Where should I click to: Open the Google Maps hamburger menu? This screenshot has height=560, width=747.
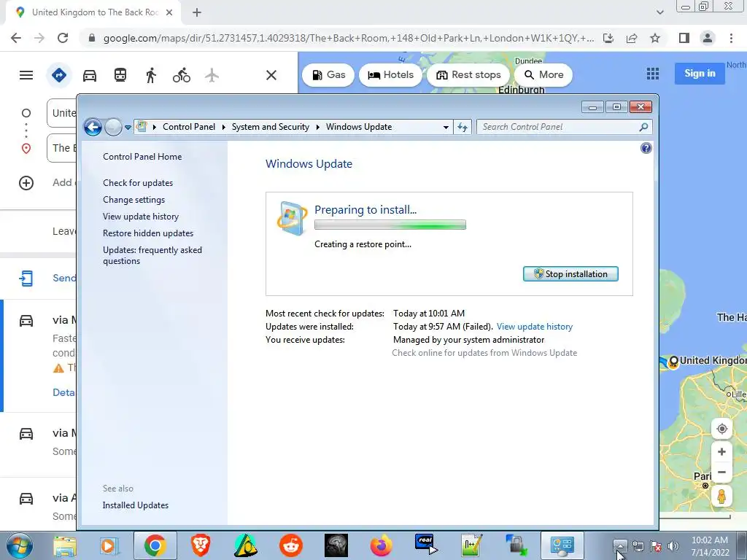[26, 75]
